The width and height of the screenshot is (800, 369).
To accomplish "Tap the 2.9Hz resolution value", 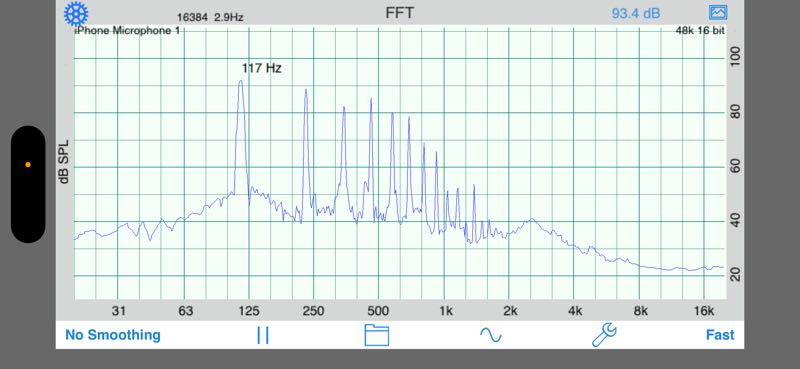I will [x=229, y=17].
